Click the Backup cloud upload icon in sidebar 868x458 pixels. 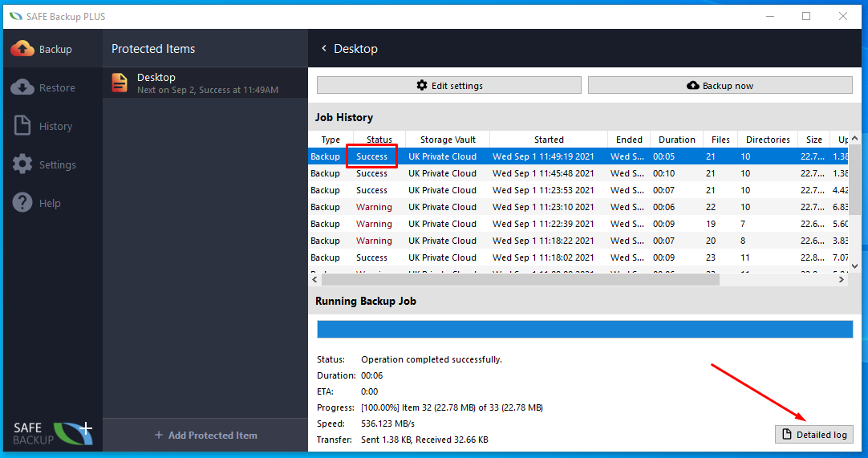(22, 49)
